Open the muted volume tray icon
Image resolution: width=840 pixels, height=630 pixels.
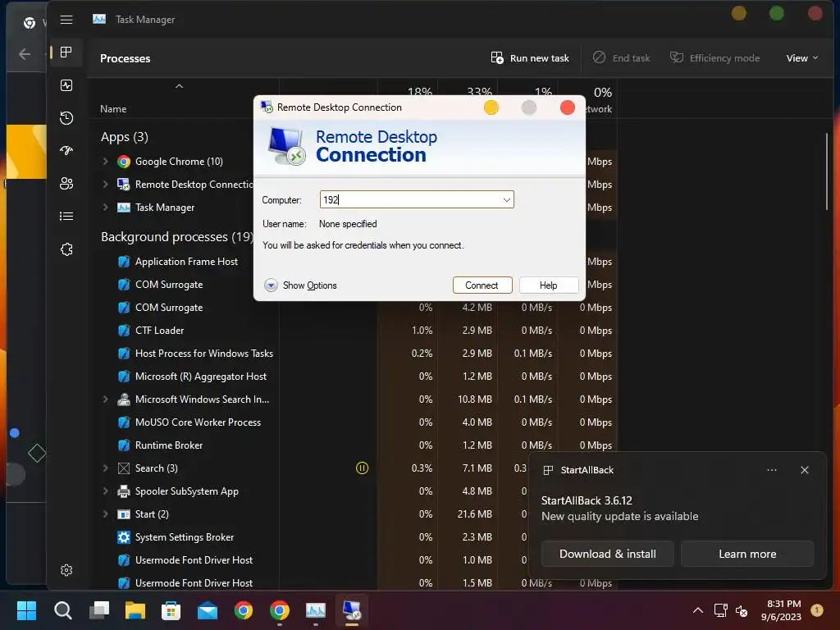[742, 610]
